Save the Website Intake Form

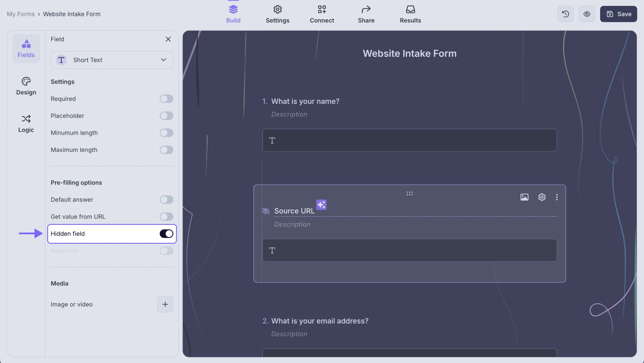[618, 14]
